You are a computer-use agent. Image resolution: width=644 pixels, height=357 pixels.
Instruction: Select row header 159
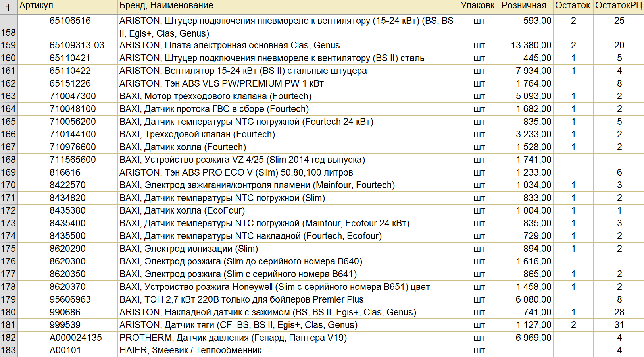click(9, 45)
